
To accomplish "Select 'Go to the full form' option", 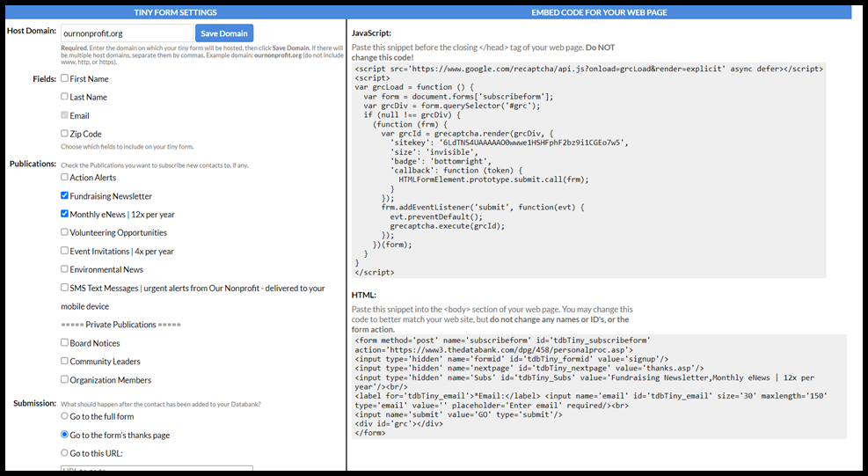I will [65, 416].
